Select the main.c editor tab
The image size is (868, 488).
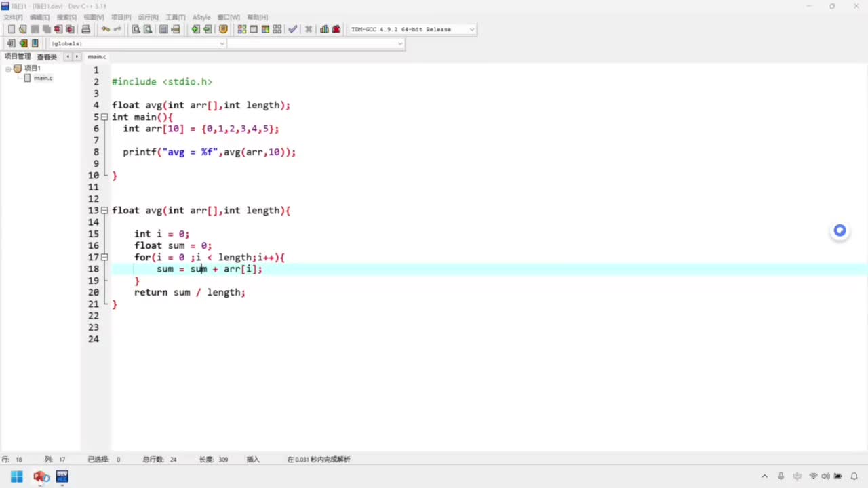coord(97,56)
